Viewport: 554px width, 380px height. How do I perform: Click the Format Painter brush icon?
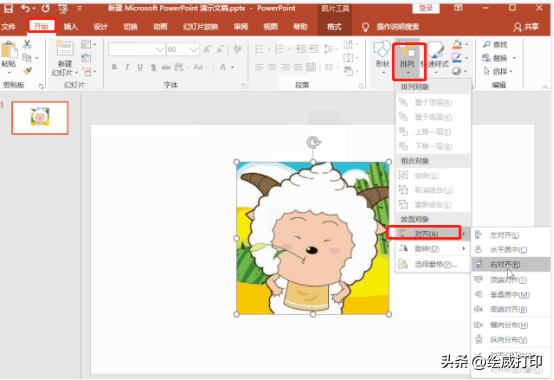click(x=27, y=71)
